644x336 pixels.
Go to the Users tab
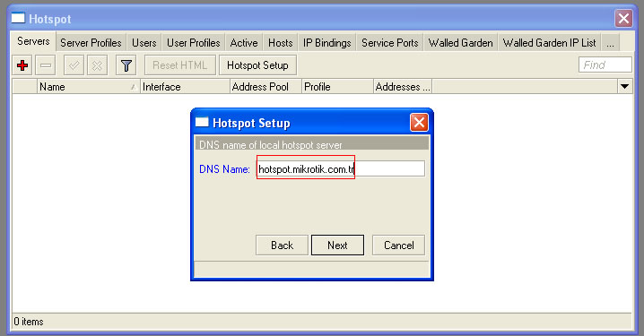(144, 43)
